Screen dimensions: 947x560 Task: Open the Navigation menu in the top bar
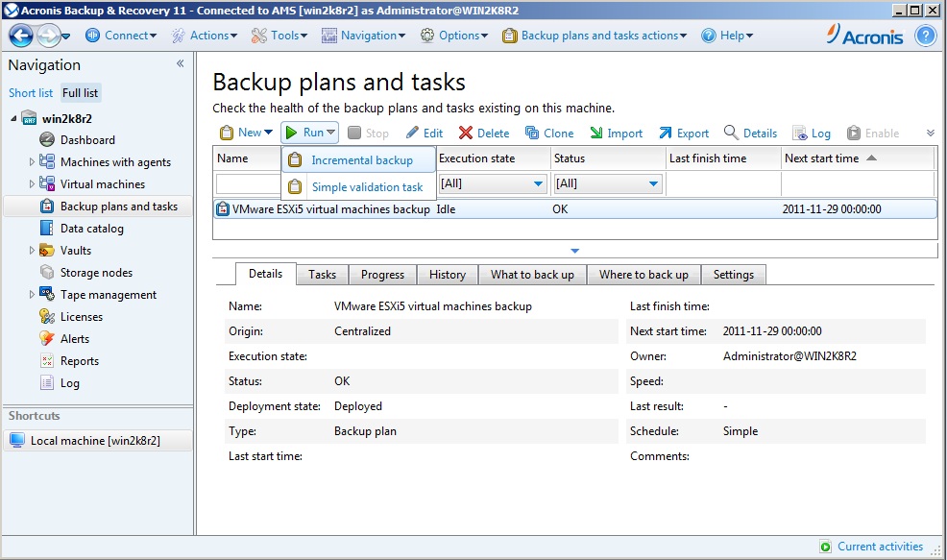click(363, 36)
